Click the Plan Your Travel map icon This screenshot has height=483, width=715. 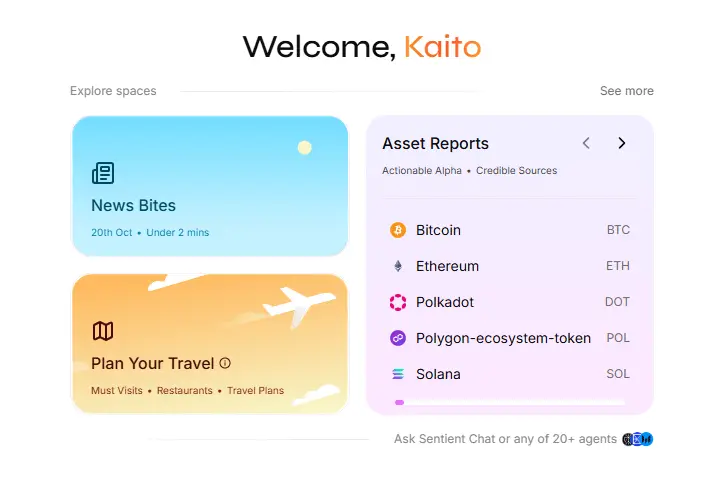[103, 331]
